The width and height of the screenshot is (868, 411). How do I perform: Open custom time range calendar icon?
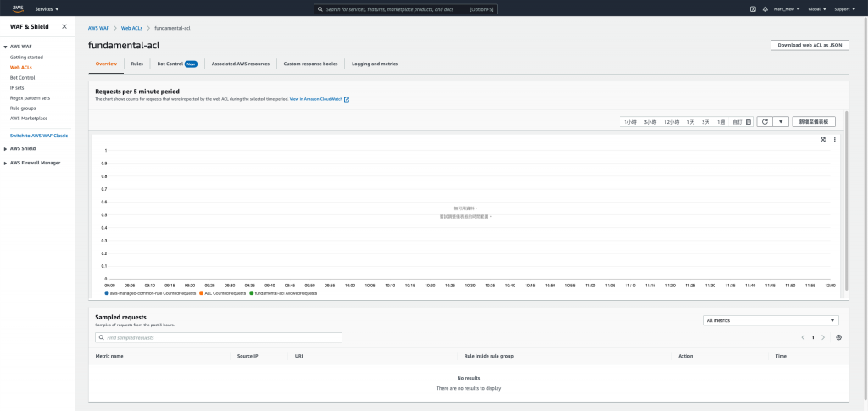pyautogui.click(x=748, y=122)
